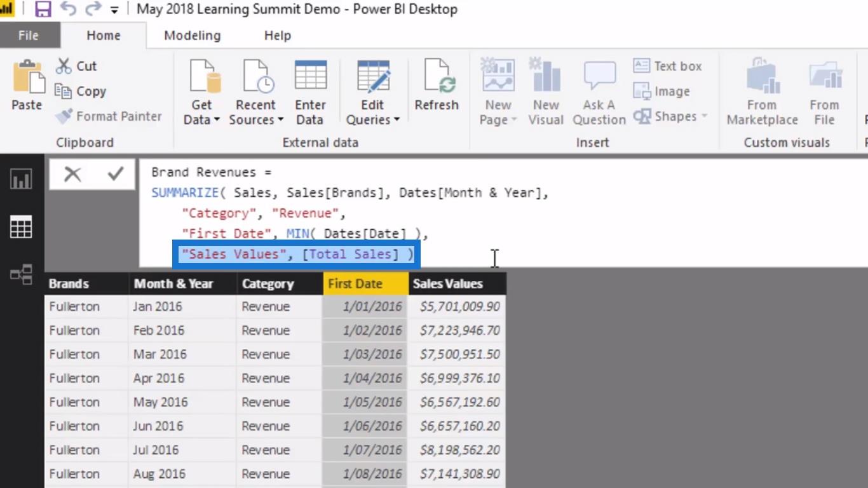Click the Format Painter button

(109, 116)
